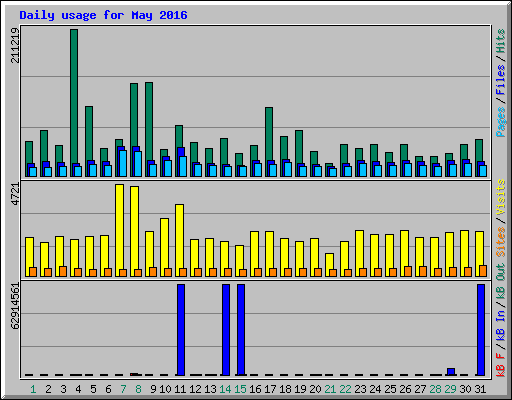Click day label 29 on the x-axis
This screenshot has width=512, height=400.
[x=450, y=389]
